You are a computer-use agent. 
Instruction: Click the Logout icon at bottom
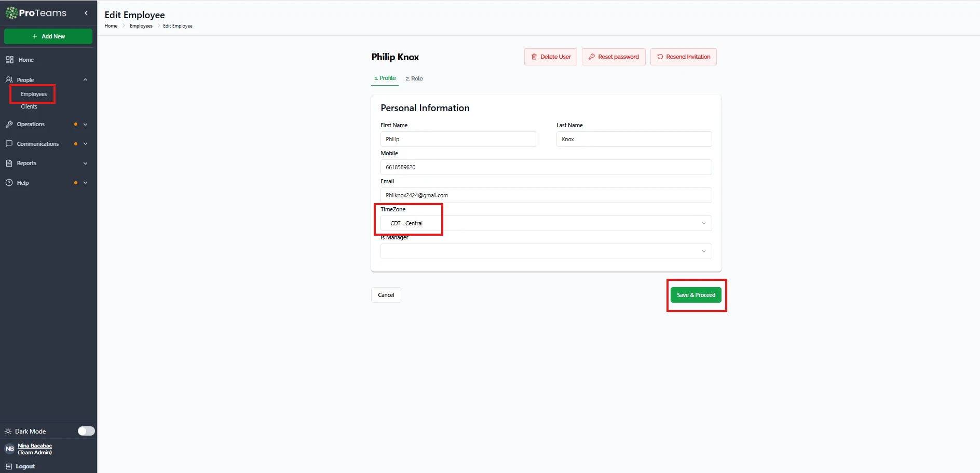click(9, 466)
